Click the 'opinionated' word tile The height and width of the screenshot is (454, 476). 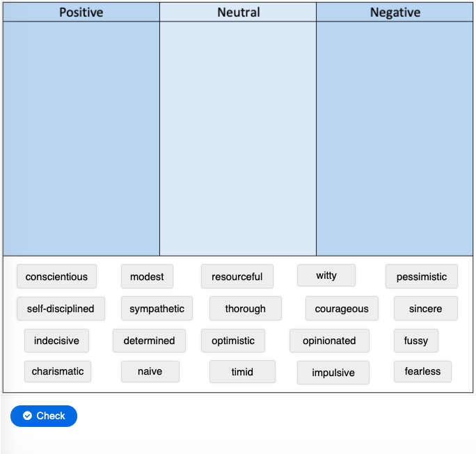point(329,341)
